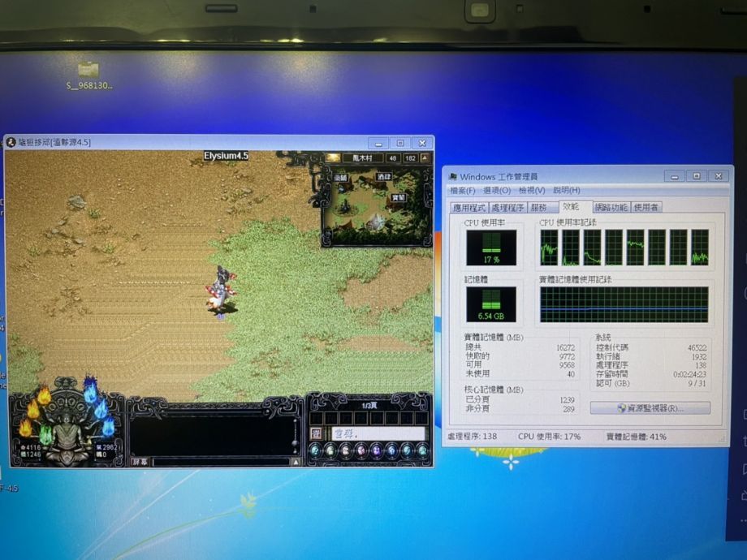Expand chat log using the triangle button
The height and width of the screenshot is (560, 747).
point(296,461)
